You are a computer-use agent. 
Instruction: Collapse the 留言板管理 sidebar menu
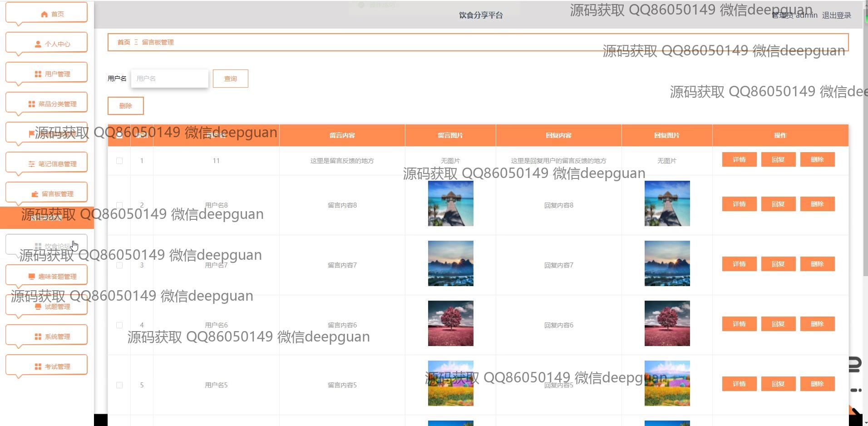click(x=46, y=193)
